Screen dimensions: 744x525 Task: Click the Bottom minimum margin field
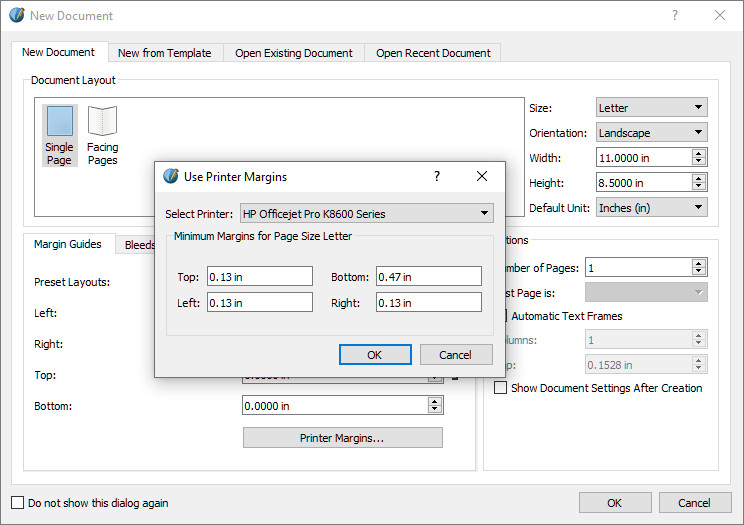pos(428,277)
